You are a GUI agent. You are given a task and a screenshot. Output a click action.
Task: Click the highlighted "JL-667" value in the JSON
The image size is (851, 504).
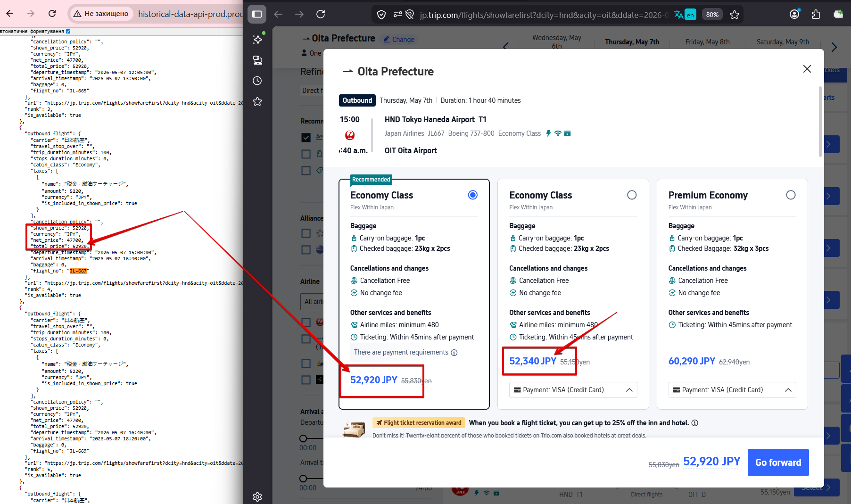78,271
